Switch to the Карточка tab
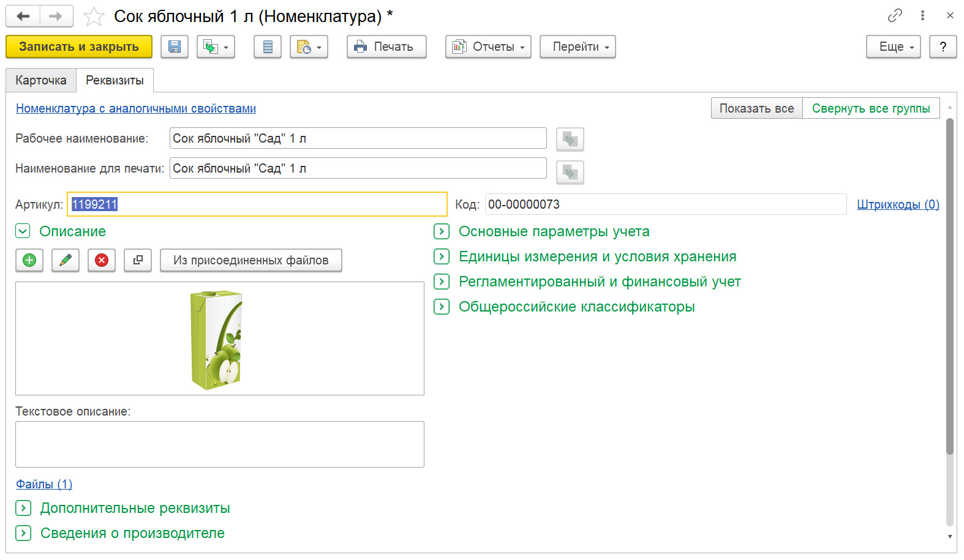This screenshot has width=964, height=560. (41, 80)
